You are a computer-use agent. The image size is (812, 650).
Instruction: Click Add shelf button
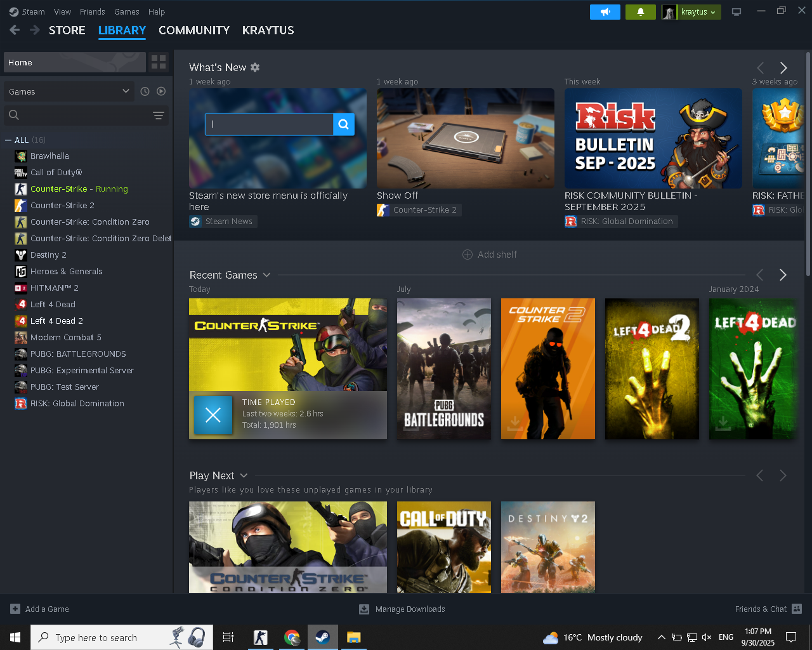[x=490, y=255]
